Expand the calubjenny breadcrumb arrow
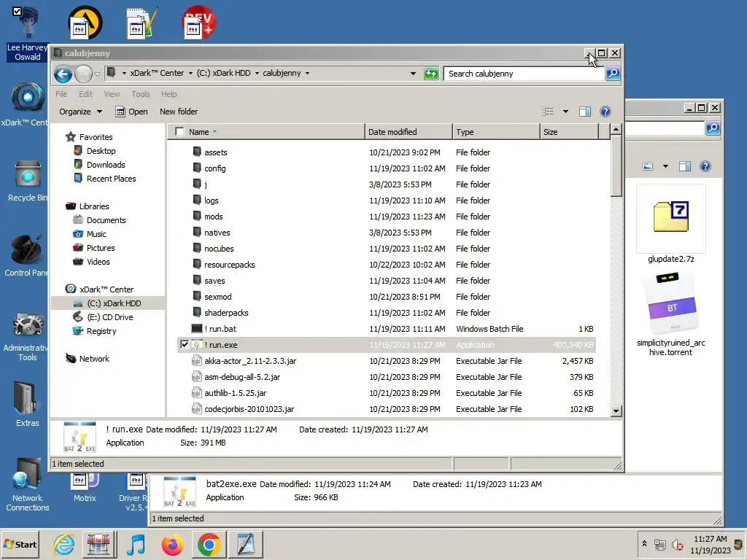This screenshot has height=560, width=747. (307, 74)
